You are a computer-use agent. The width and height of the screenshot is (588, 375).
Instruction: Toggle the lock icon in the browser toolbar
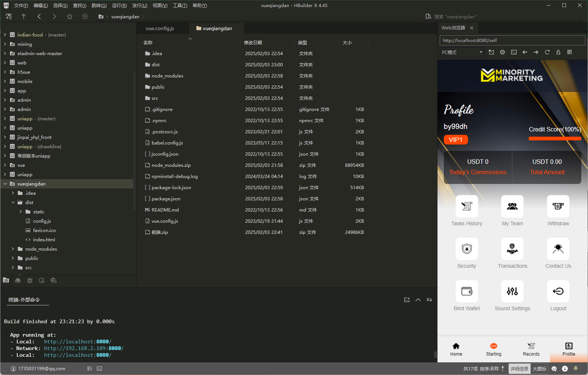[x=558, y=52]
